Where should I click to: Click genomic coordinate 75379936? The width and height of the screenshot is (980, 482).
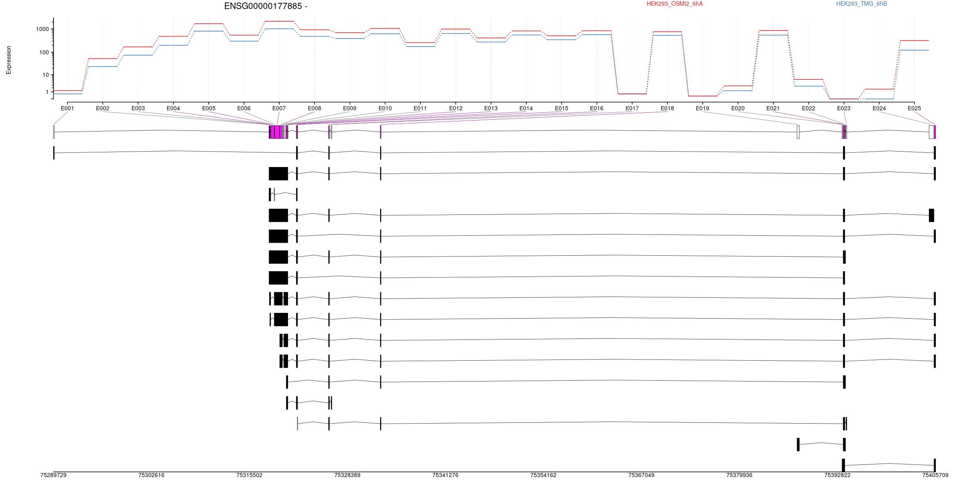(739, 475)
